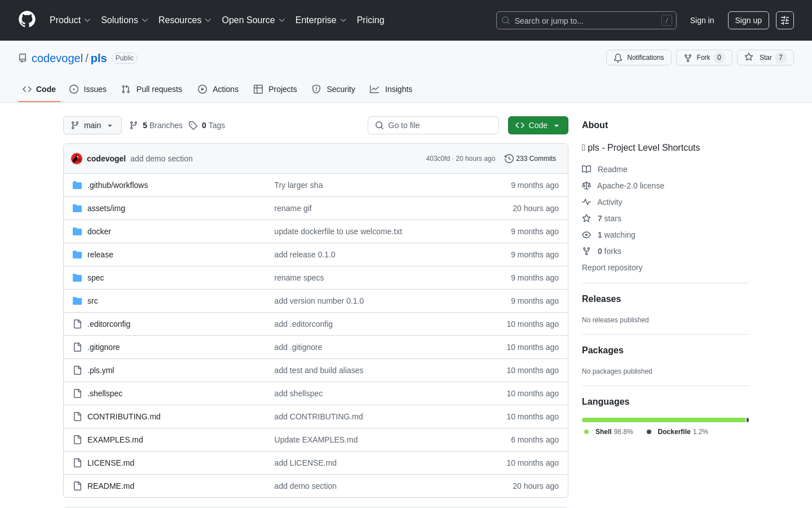Image resolution: width=812 pixels, height=508 pixels.
Task: Click the Sign up button
Action: point(748,20)
